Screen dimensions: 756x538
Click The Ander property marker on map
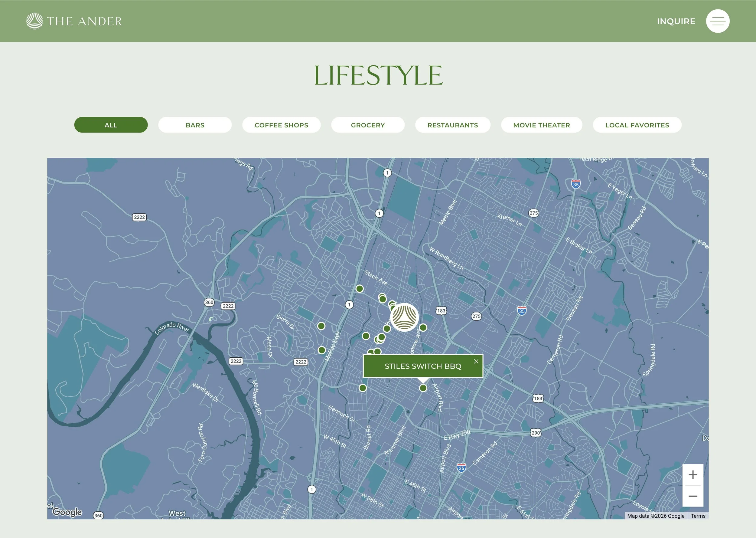coord(404,317)
